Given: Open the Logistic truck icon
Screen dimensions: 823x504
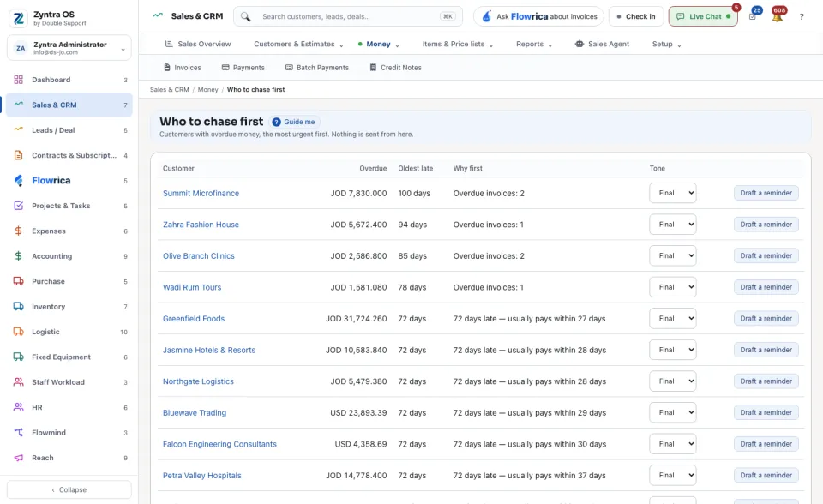Looking at the screenshot, I should [18, 332].
